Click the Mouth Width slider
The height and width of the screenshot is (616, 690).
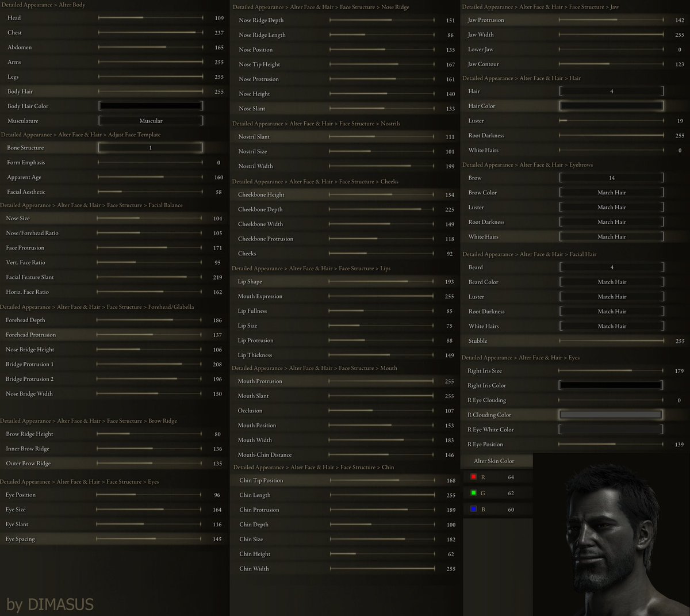pos(381,440)
